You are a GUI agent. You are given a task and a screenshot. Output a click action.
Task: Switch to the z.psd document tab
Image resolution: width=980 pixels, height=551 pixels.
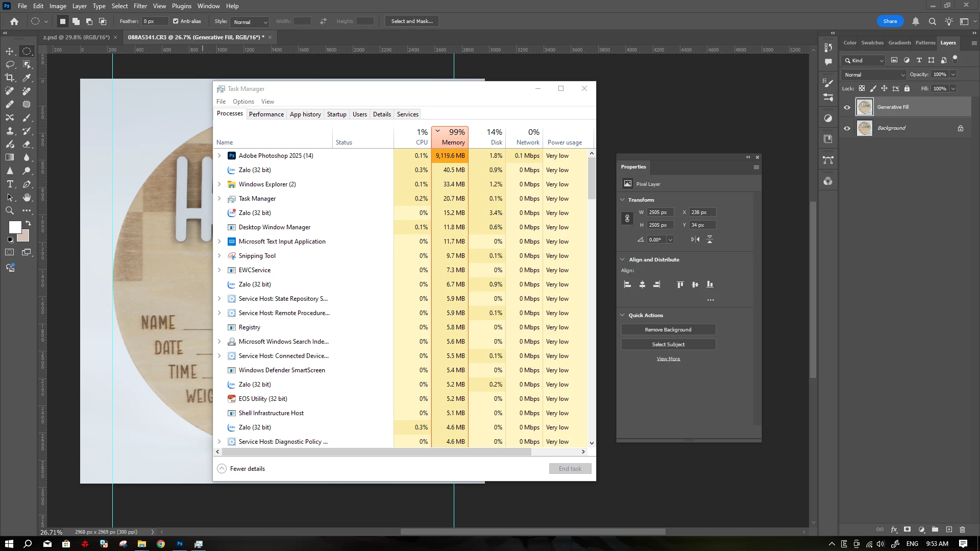(x=77, y=37)
